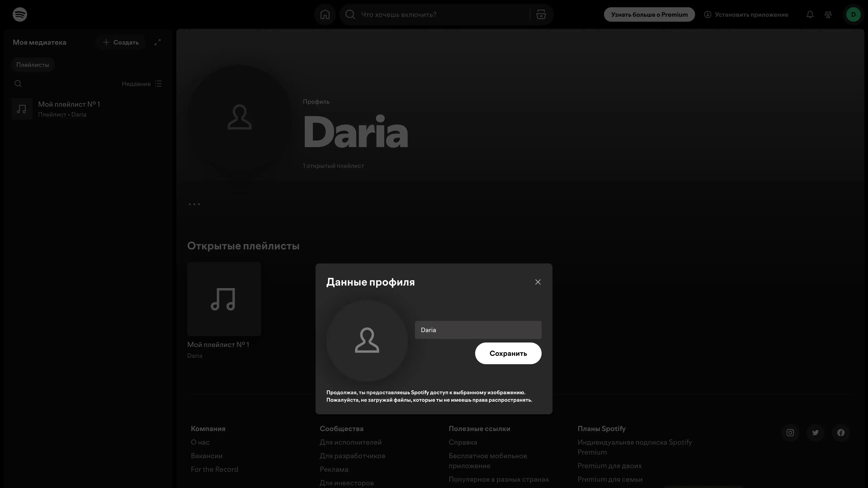Open the Browse icon in search bar

coord(541,14)
